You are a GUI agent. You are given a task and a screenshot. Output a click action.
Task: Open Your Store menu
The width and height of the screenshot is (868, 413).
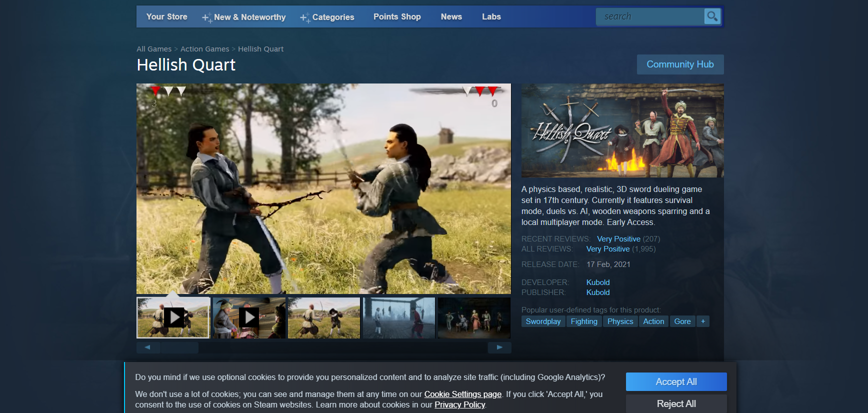coord(167,16)
